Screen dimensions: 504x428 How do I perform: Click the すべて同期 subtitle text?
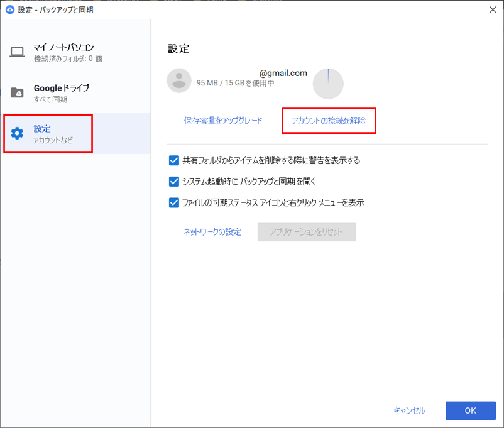tap(50, 99)
